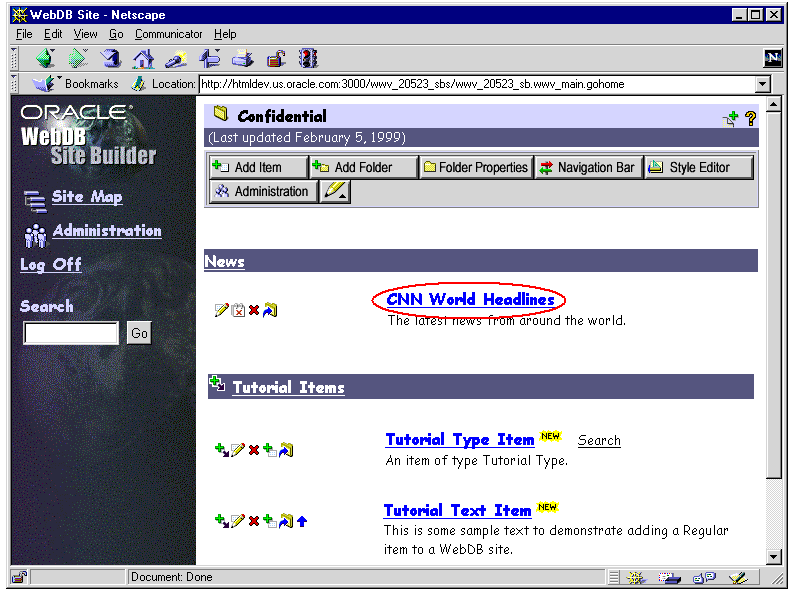
Task: Click the blue up arrow beside Tutorial Text Item
Action: click(x=302, y=521)
